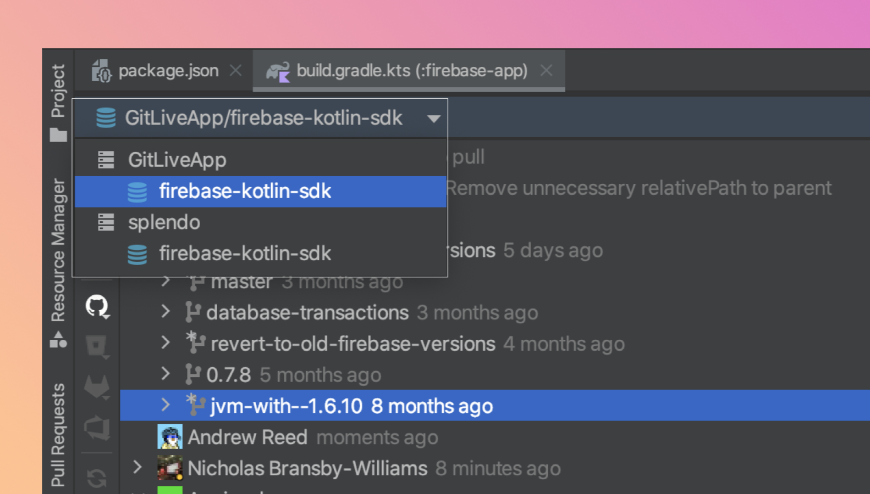Expand the jvm-with--1.6.10 branch
Viewport: 870px width, 494px height.
coord(166,405)
